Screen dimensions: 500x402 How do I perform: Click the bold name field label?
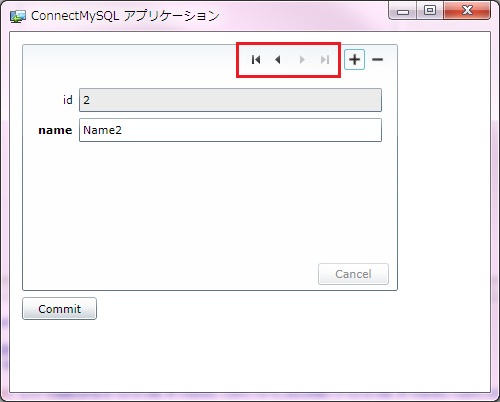coord(55,130)
